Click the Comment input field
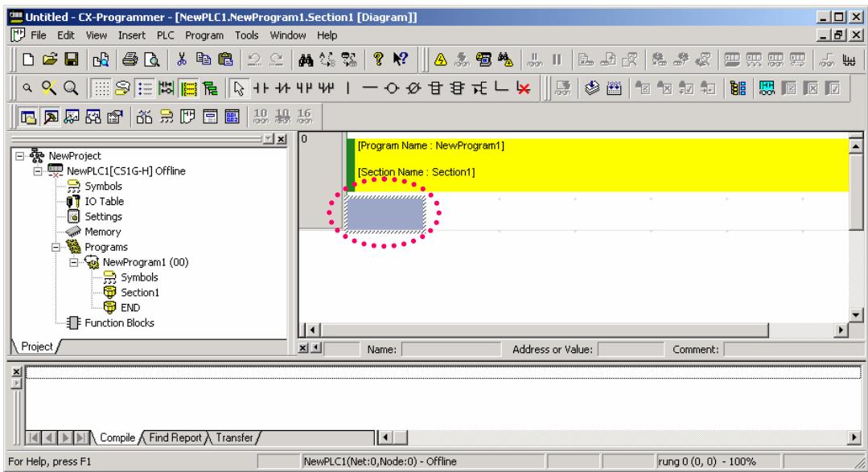 792,349
